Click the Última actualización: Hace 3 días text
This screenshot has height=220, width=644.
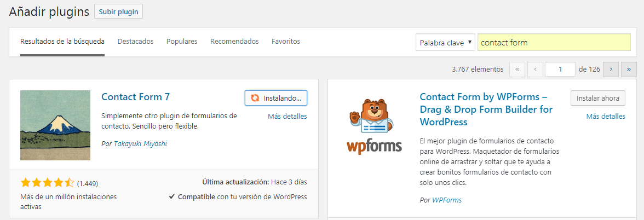pos(255,182)
